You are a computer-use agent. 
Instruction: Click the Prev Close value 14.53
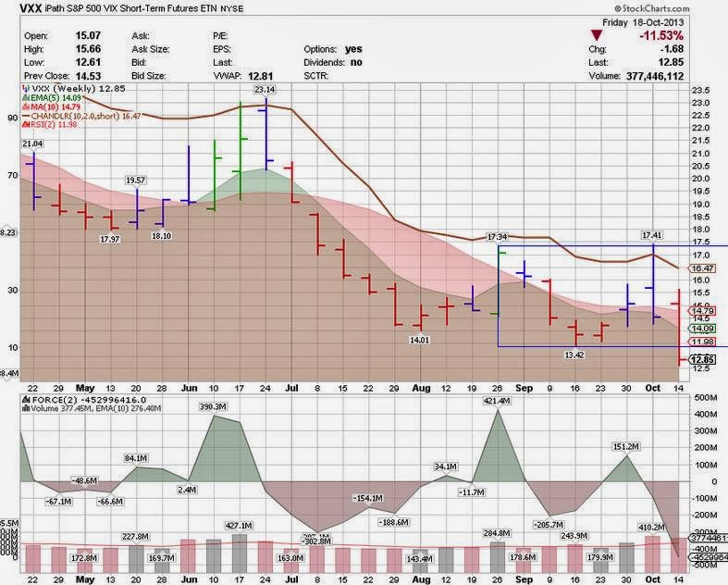(x=88, y=76)
